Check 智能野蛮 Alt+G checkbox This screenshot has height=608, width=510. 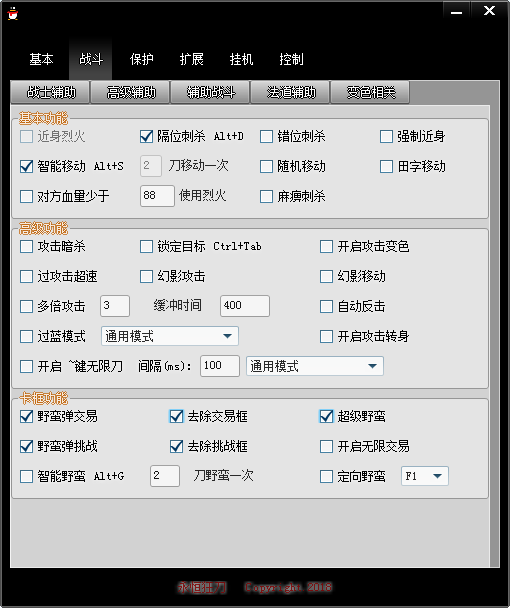26,476
